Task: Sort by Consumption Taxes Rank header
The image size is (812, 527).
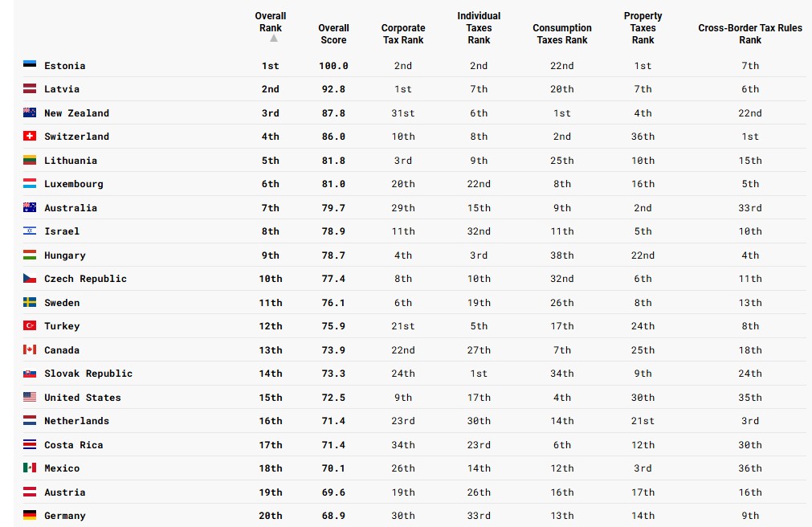Action: pyautogui.click(x=562, y=34)
